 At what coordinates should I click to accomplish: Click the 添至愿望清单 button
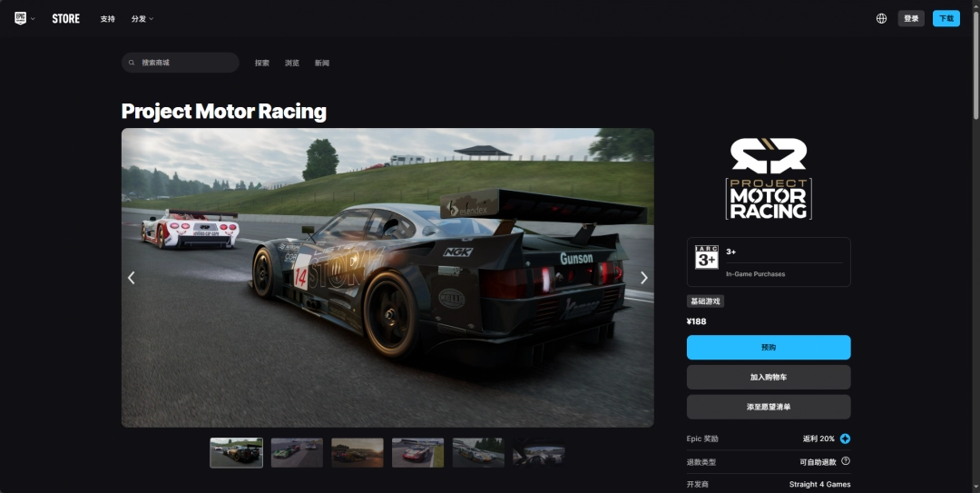pyautogui.click(x=769, y=407)
